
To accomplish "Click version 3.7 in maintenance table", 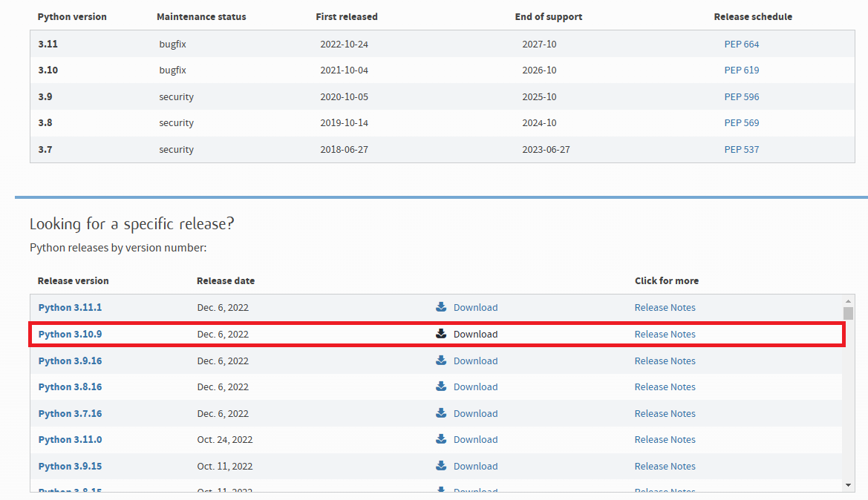I will (45, 149).
